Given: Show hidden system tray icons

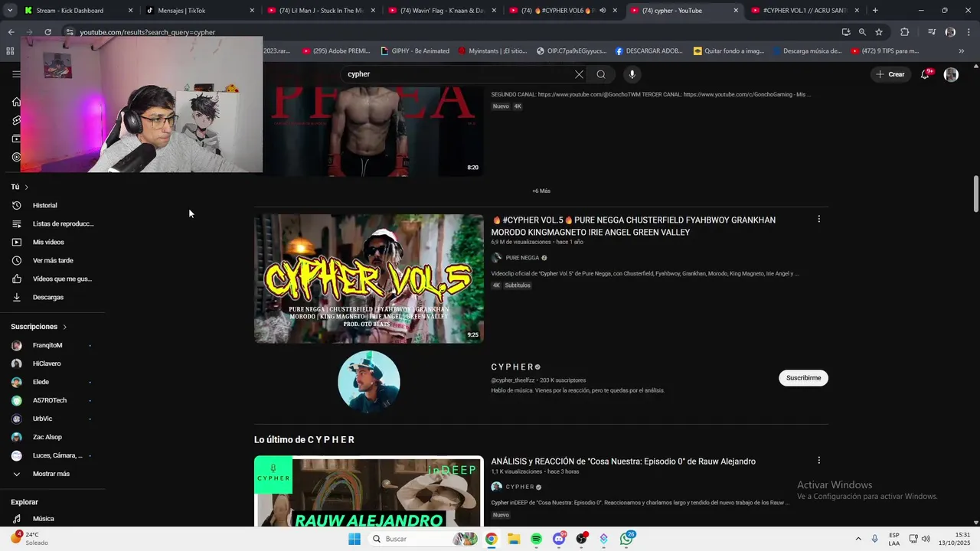Looking at the screenshot, I should pos(857,539).
